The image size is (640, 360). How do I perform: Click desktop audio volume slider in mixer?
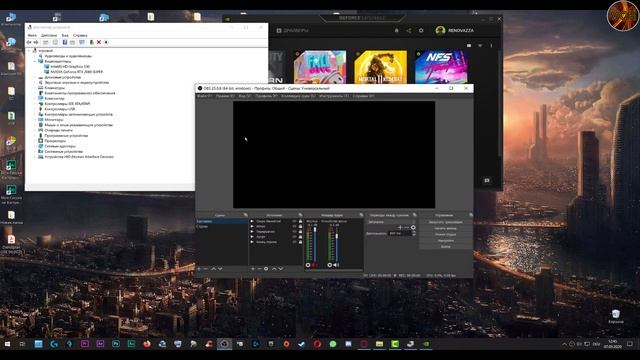(x=337, y=245)
